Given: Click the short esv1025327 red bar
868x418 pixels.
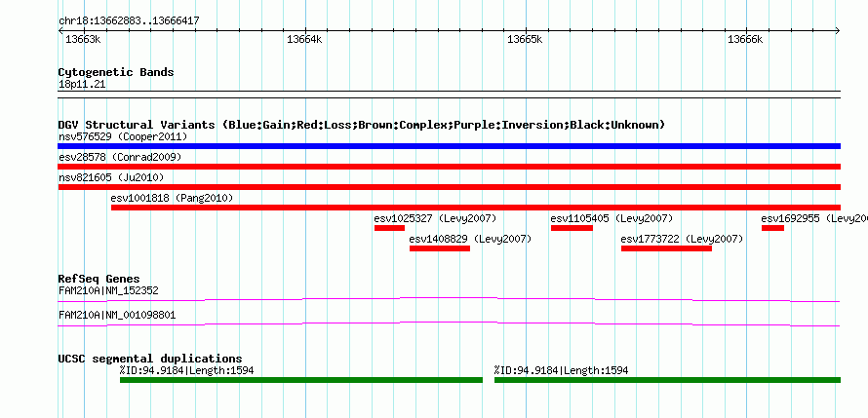Looking at the screenshot, I should pos(389,228).
